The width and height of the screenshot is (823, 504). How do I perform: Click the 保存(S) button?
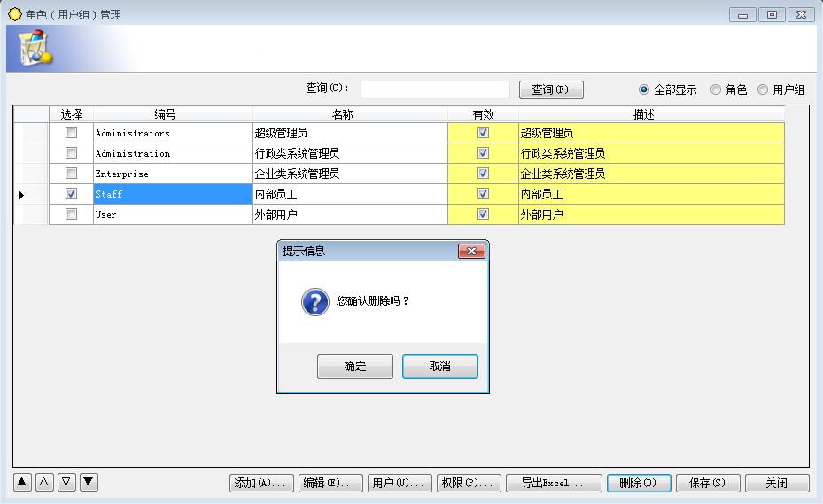click(708, 483)
